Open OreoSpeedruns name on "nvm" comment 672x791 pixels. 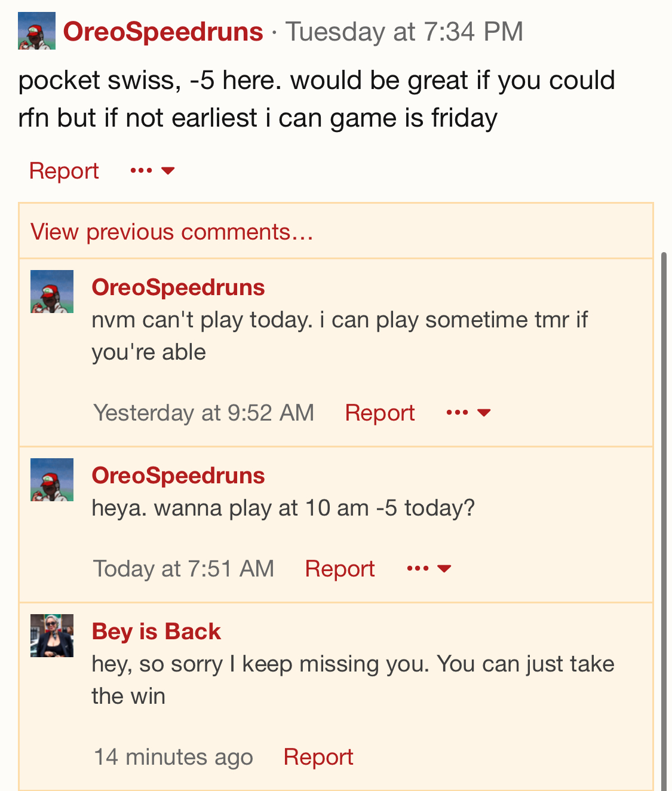(178, 287)
